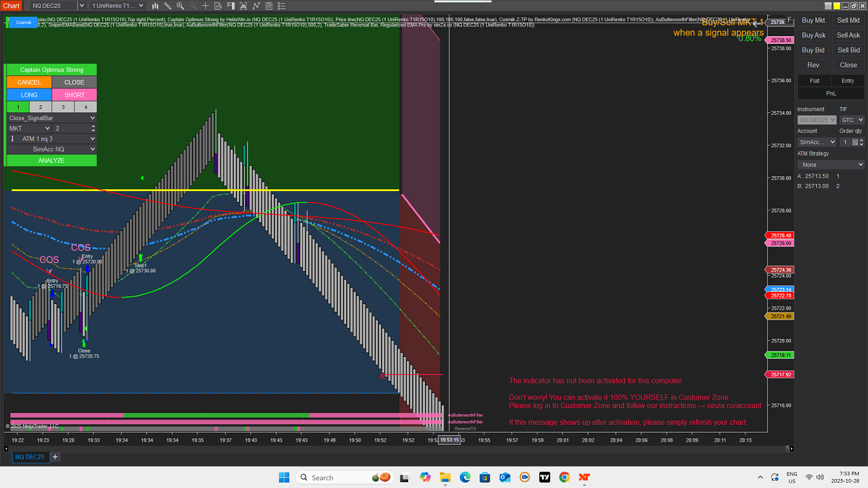Expand the Close_SignalBar dropdown

point(52,118)
